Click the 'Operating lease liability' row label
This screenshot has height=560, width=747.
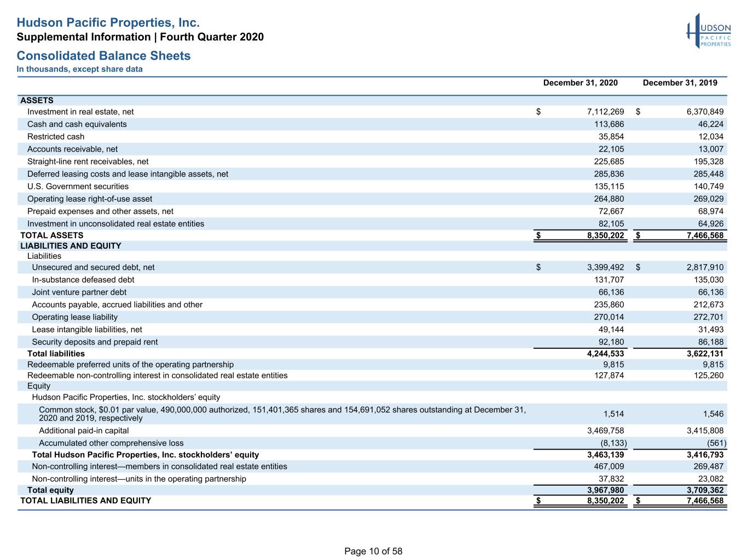click(x=74, y=317)
